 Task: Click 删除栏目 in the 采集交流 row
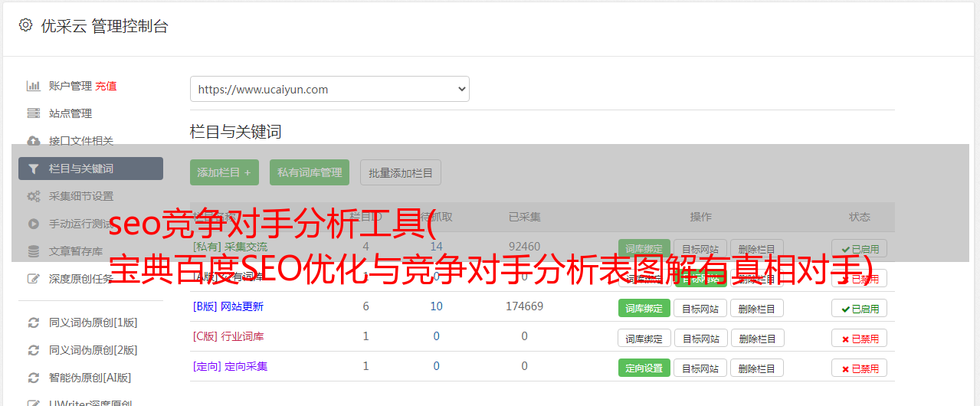click(x=757, y=248)
